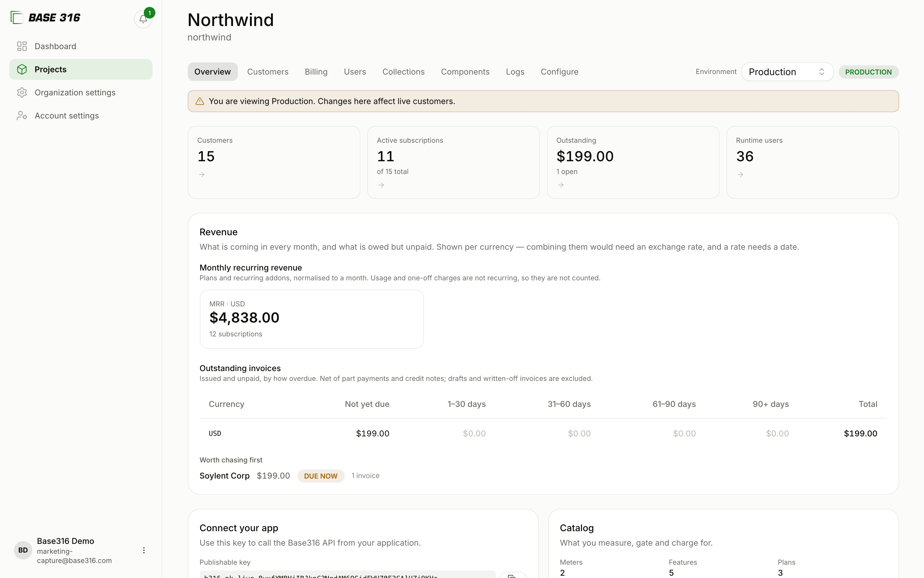Screen dimensions: 924x578
Task: Click the PRODUCTION badge
Action: (868, 72)
